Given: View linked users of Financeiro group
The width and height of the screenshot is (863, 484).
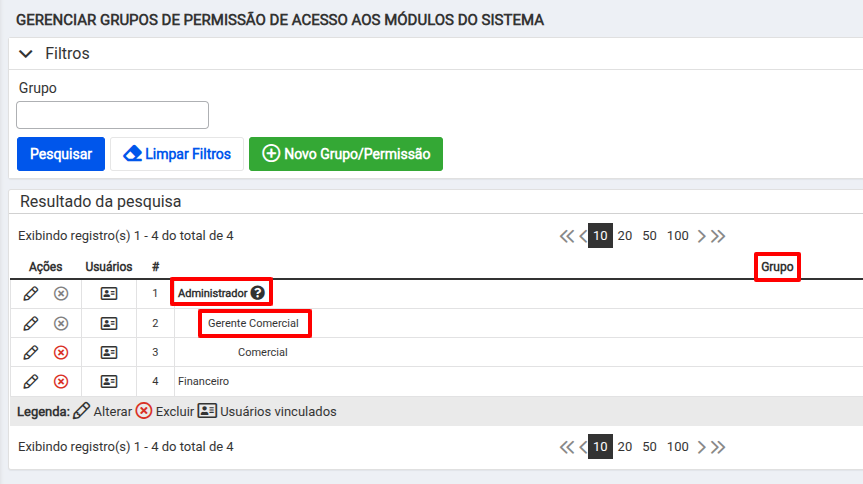Looking at the screenshot, I should (x=109, y=381).
